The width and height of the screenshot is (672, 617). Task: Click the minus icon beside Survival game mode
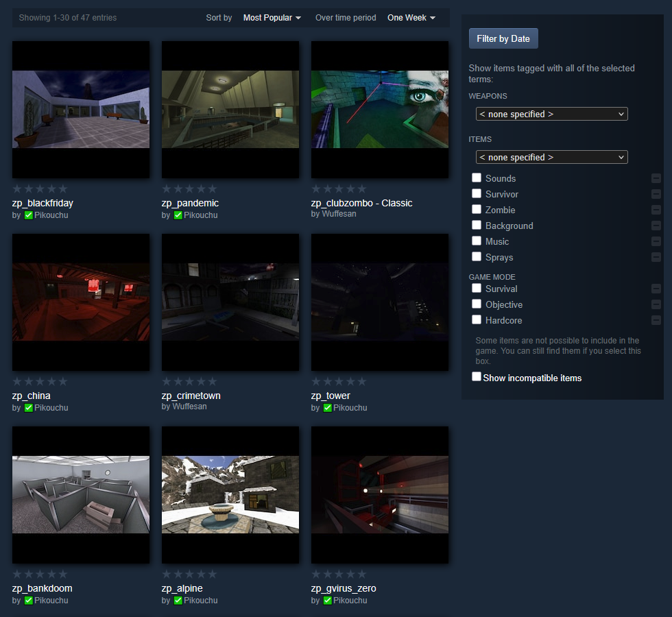pyautogui.click(x=656, y=289)
